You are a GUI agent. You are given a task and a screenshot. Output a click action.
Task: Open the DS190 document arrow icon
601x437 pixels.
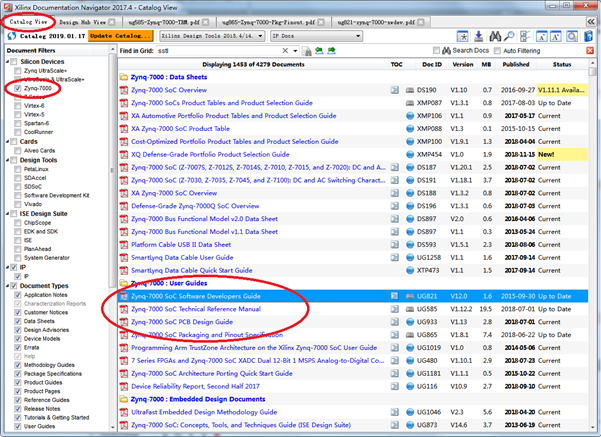[396, 90]
